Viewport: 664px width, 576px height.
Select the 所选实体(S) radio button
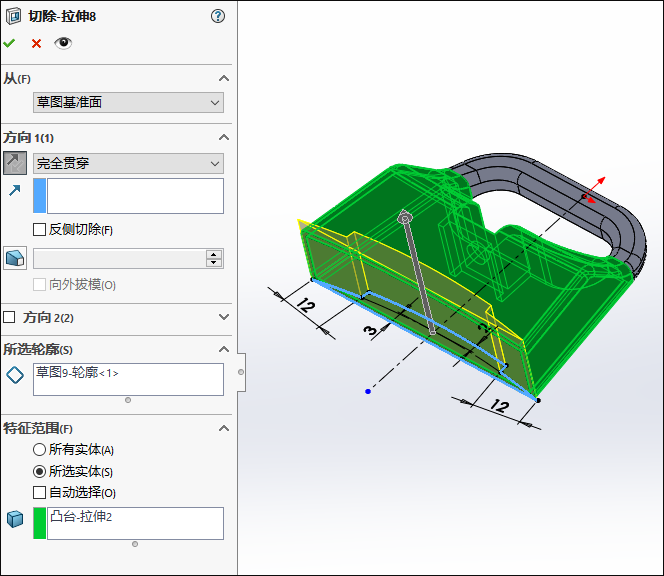[x=39, y=471]
